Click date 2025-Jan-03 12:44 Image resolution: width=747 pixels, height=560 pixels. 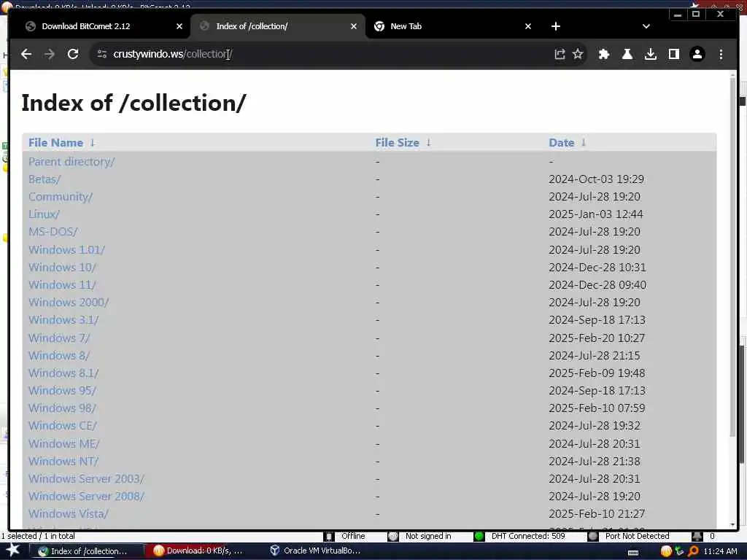(x=595, y=214)
